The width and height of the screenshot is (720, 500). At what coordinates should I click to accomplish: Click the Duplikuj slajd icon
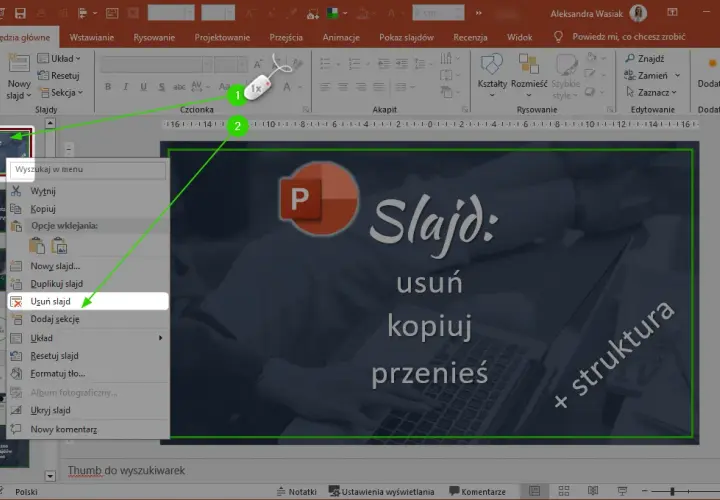tap(16, 284)
